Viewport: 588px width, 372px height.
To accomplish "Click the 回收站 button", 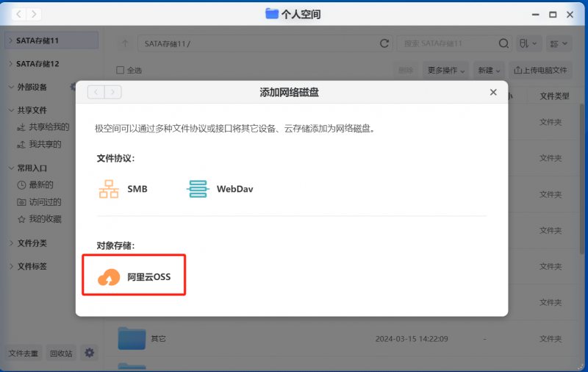I will (x=61, y=353).
